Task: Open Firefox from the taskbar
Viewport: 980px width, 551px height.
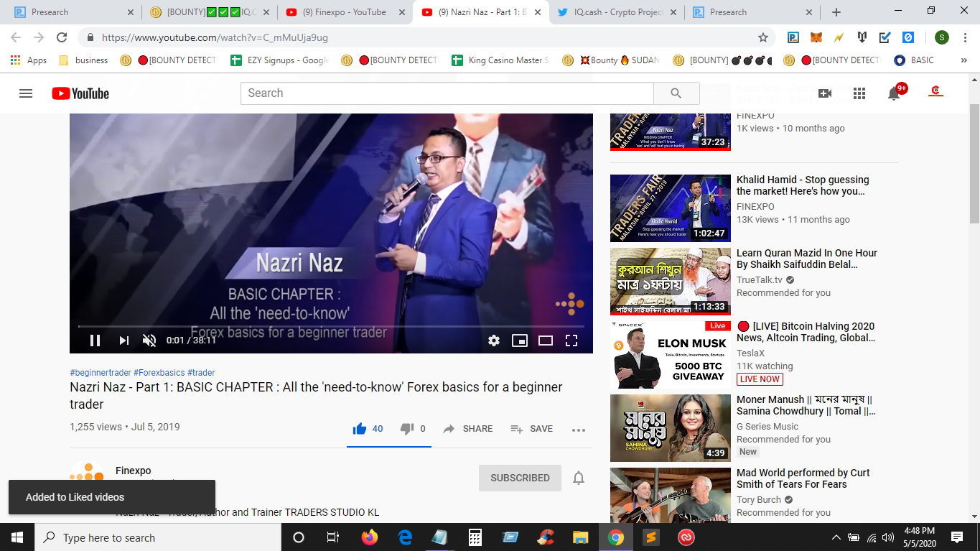Action: (x=370, y=537)
